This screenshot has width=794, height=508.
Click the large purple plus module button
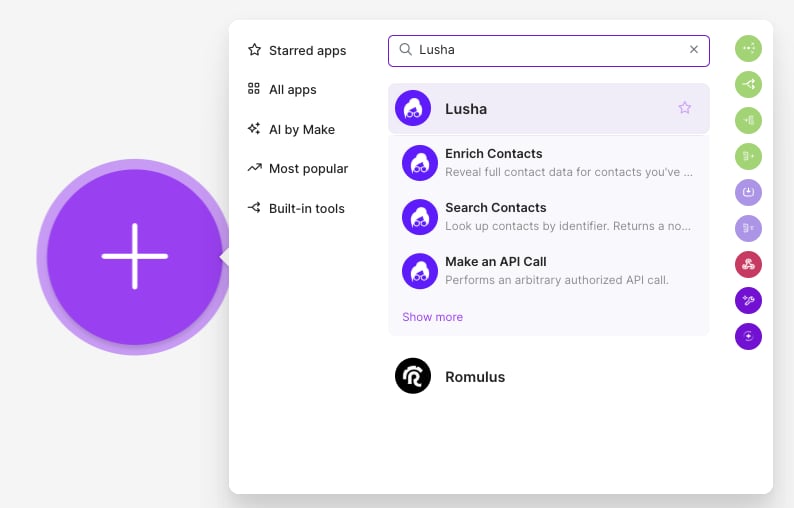135,257
